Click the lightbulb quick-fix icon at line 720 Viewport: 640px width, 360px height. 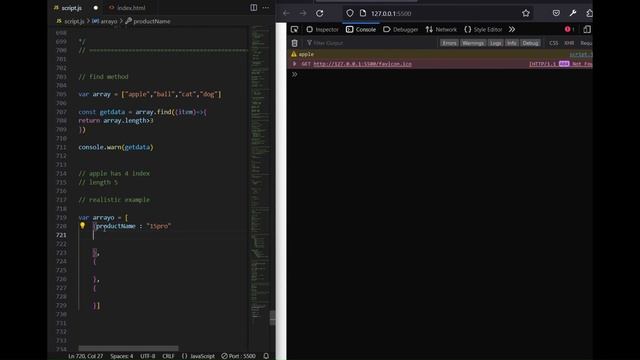(82, 225)
